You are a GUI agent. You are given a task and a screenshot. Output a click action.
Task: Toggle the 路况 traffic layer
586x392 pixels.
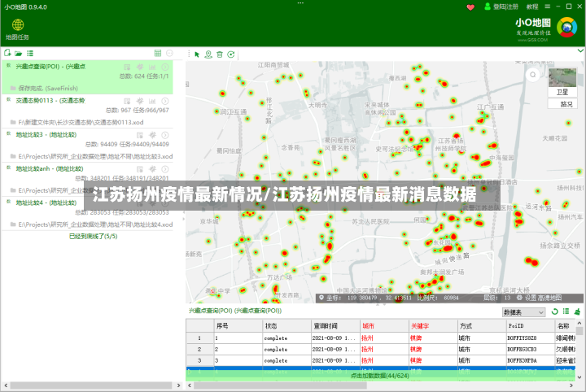pyautogui.click(x=562, y=104)
